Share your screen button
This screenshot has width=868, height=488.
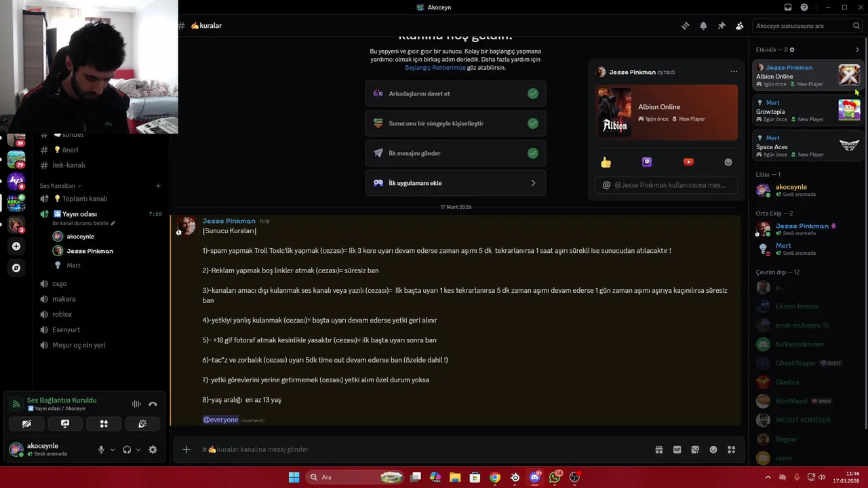[x=65, y=424]
